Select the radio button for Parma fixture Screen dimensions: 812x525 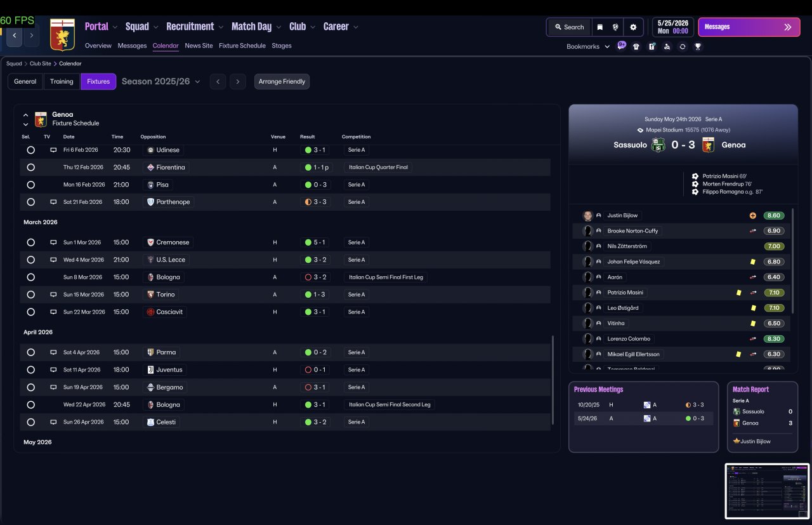(30, 352)
